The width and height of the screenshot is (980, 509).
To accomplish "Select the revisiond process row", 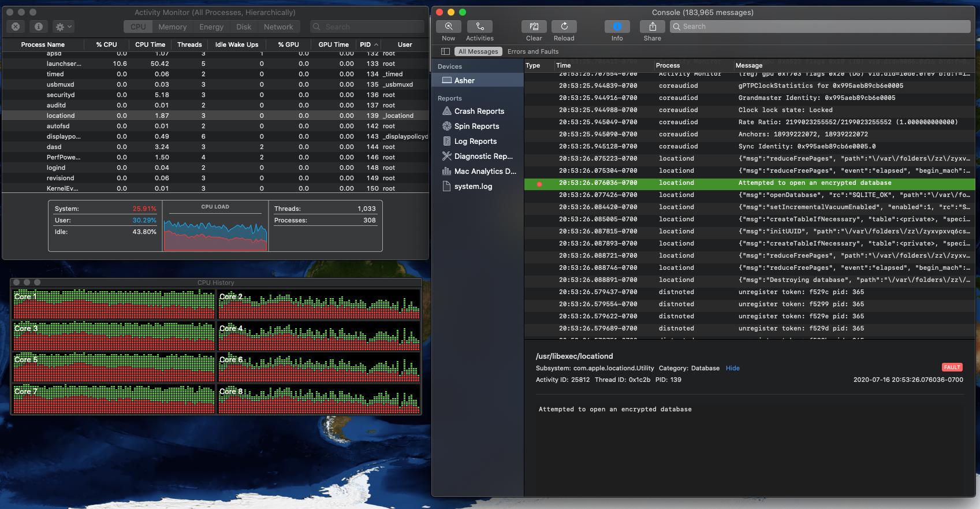I will tap(215, 178).
